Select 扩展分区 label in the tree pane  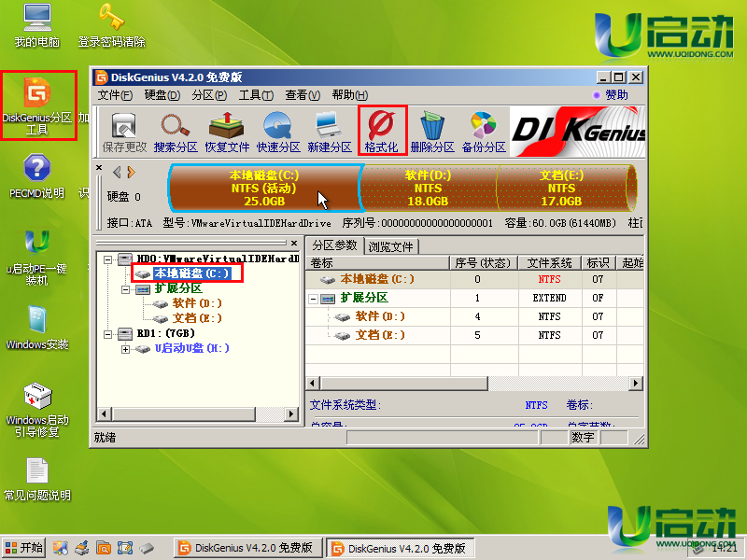tap(178, 288)
